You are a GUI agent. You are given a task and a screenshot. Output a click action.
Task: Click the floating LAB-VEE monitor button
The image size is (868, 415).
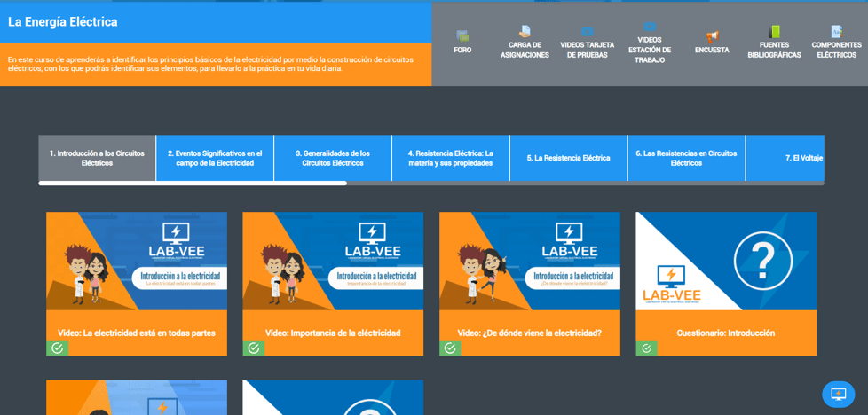pos(838,394)
